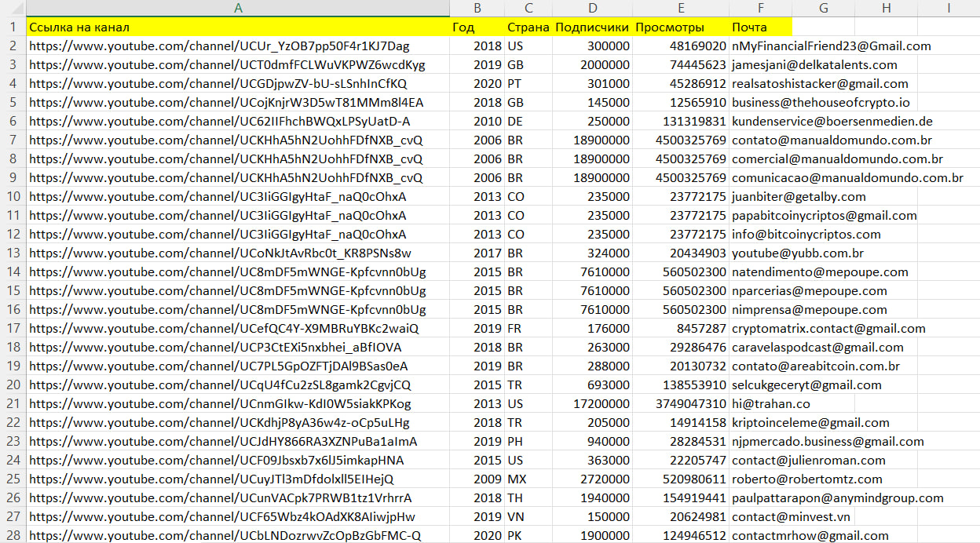This screenshot has width=980, height=543.
Task: Click the 'Почта' header cell
Action: pos(760,27)
